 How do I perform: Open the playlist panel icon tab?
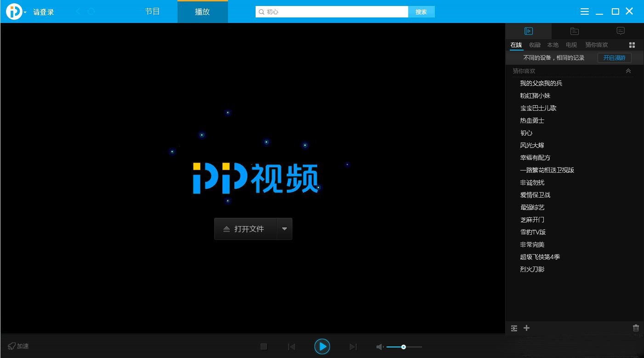[529, 31]
